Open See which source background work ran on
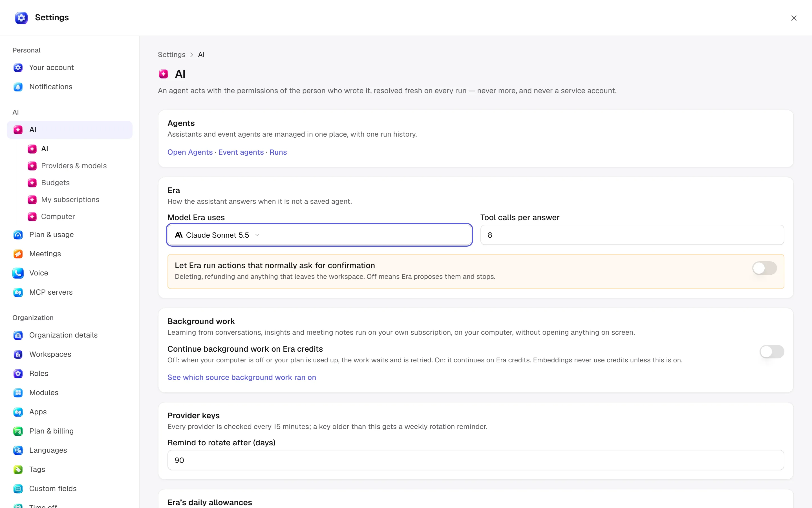The height and width of the screenshot is (508, 812). (242, 377)
